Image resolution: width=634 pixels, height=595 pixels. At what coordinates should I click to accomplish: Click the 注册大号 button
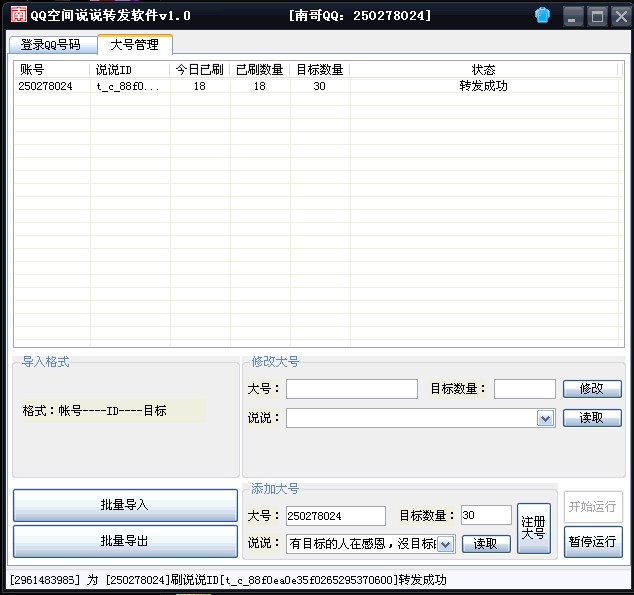tap(534, 528)
